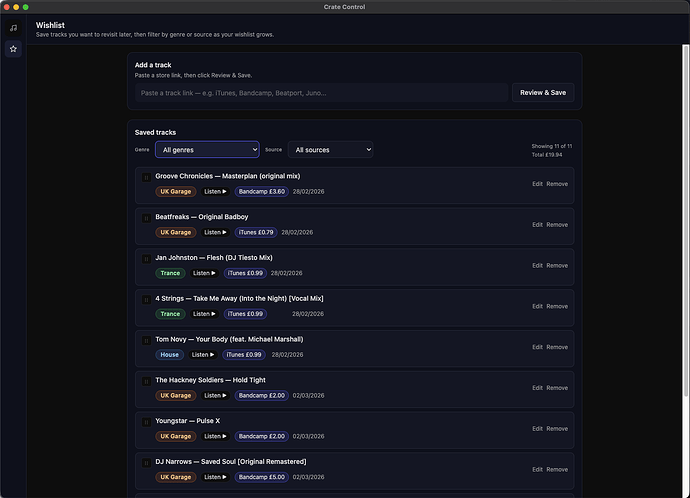Play Listen preview for The Hackney Soldiers — Hold Tight
This screenshot has height=498, width=690.
click(x=215, y=395)
